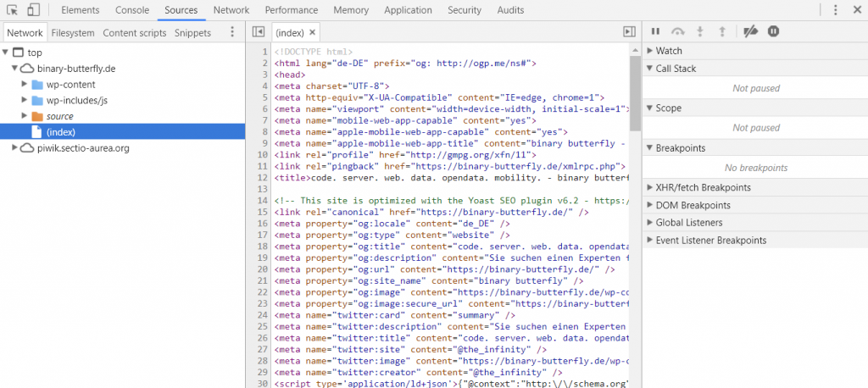
Task: Select the wp-content tree item label
Action: 71,85
